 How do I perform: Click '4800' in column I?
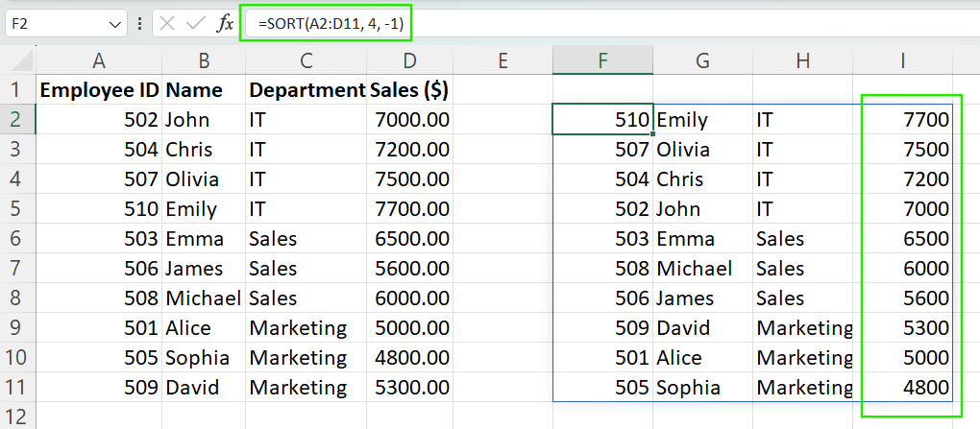pos(903,387)
